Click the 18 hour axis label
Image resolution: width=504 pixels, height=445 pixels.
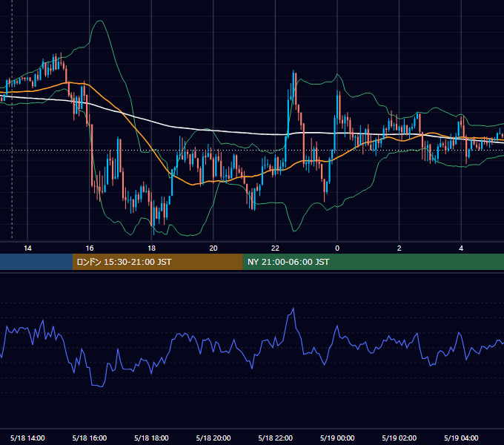click(x=151, y=248)
